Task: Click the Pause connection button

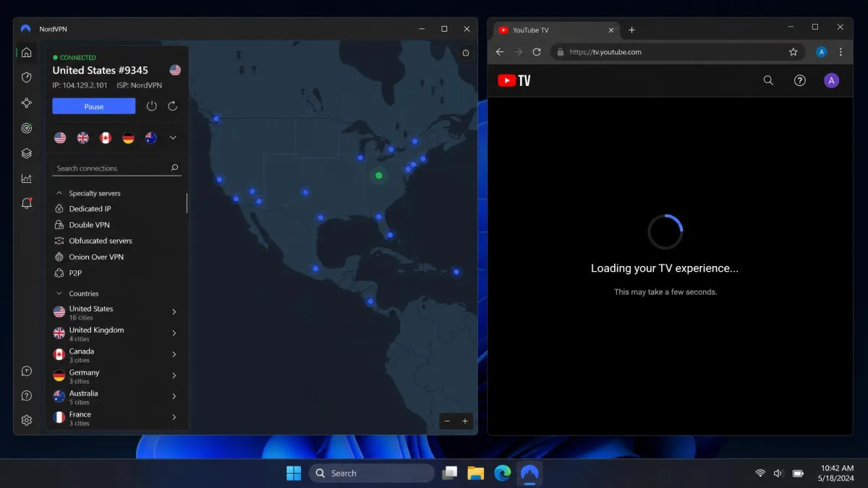Action: [x=94, y=106]
